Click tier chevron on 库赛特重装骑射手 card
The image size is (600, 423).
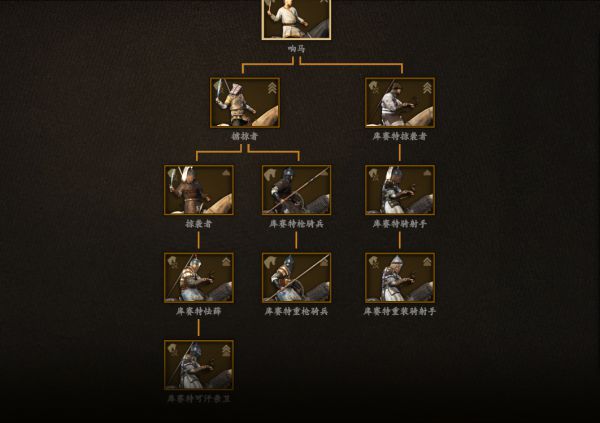(x=427, y=262)
